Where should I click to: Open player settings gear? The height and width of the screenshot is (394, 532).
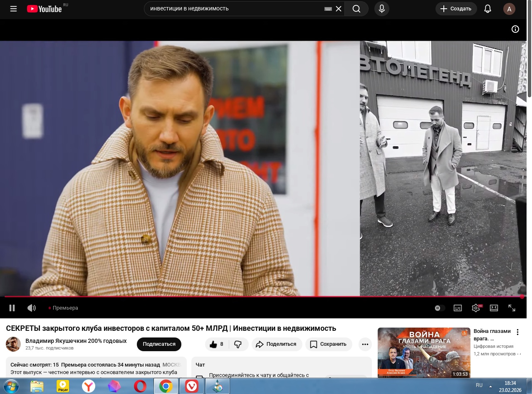click(476, 308)
